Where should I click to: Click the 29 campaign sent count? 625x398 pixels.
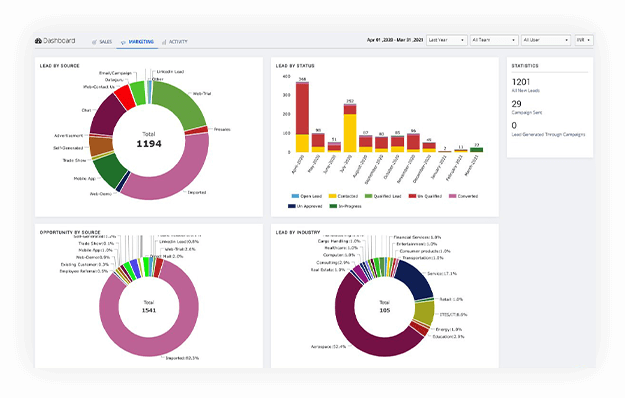(516, 104)
